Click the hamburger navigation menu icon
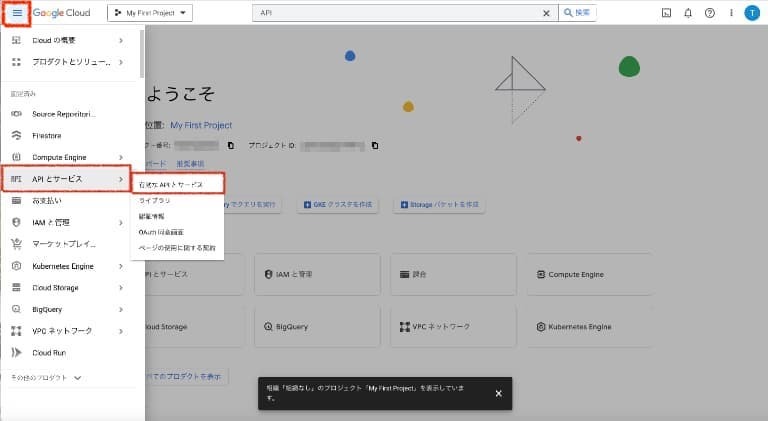Image resolution: width=768 pixels, height=421 pixels. pos(17,14)
